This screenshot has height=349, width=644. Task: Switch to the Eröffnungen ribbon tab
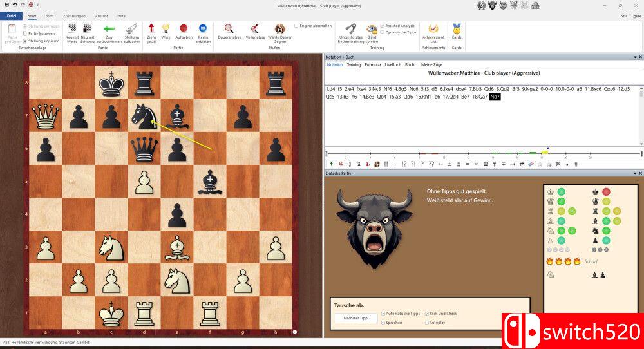pos(76,15)
